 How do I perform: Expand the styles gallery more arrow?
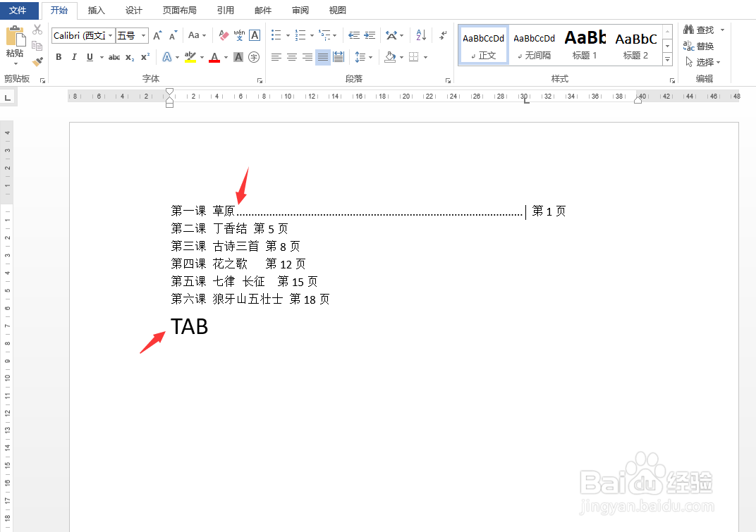pyautogui.click(x=668, y=60)
